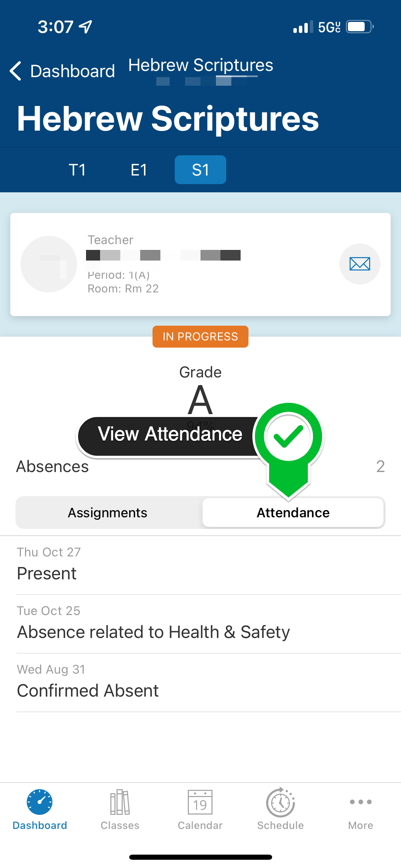This screenshot has width=401, height=868.
Task: Tap the IN PROGRESS status badge
Action: click(x=200, y=337)
